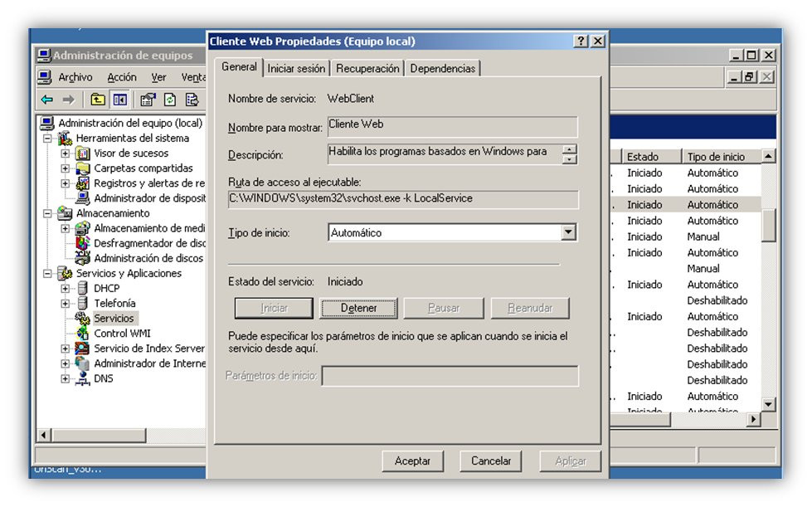Viewport: 812px width, 507px height.
Task: Collapse the Almacenamiento node
Action: coord(47,214)
